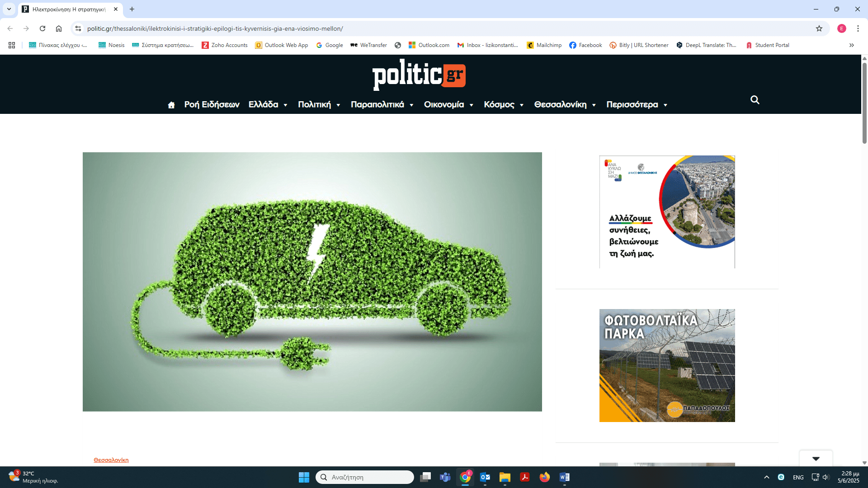Open the Chrome home button

coord(59,28)
